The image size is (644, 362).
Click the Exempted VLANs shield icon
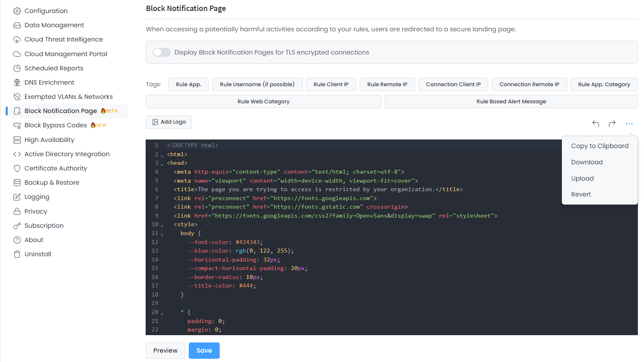coord(17,97)
